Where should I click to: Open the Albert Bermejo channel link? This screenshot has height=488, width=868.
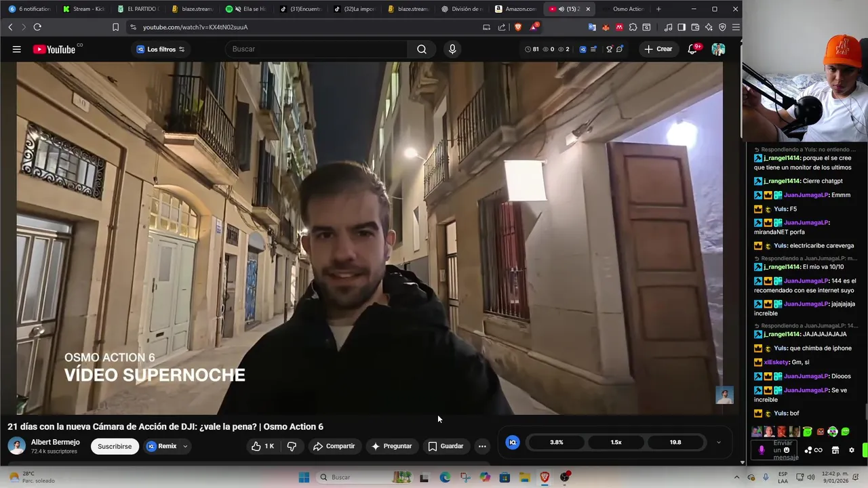point(55,442)
